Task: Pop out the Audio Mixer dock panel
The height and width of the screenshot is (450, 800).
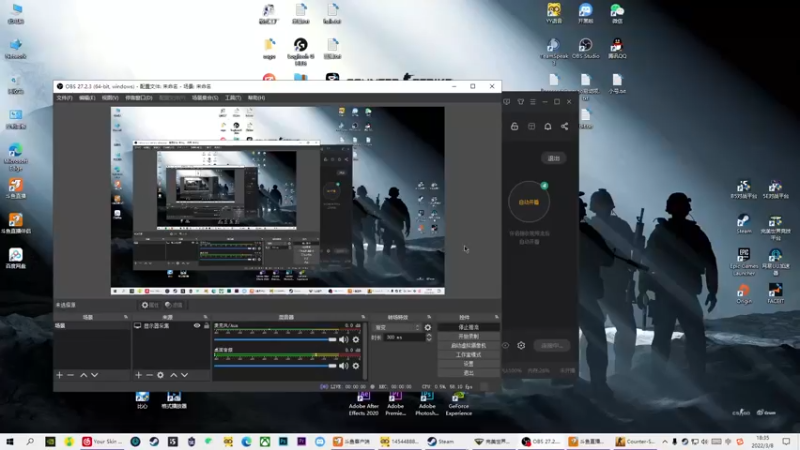Action: [x=363, y=317]
